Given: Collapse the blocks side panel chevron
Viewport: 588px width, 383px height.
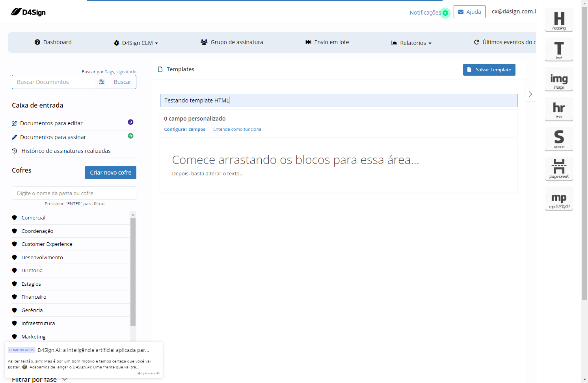Looking at the screenshot, I should tap(530, 94).
